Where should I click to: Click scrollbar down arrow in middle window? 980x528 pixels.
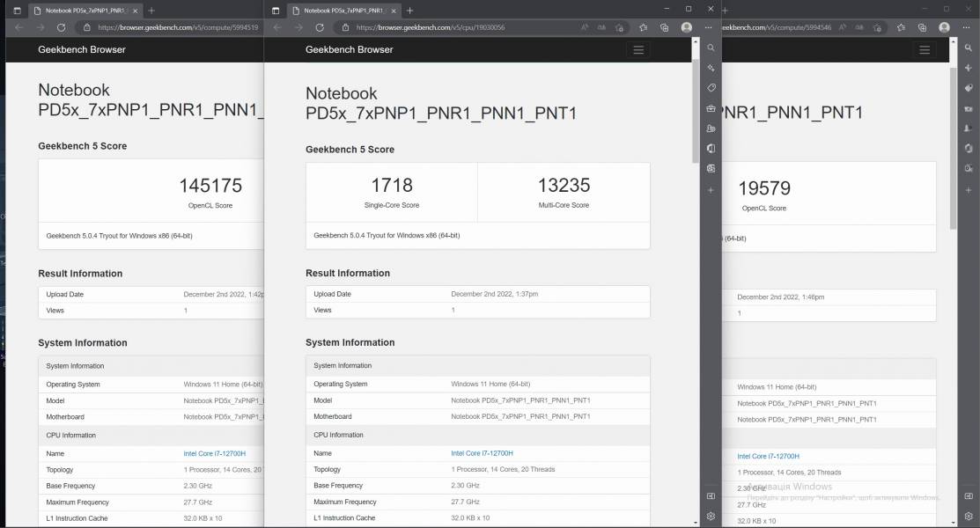click(695, 523)
